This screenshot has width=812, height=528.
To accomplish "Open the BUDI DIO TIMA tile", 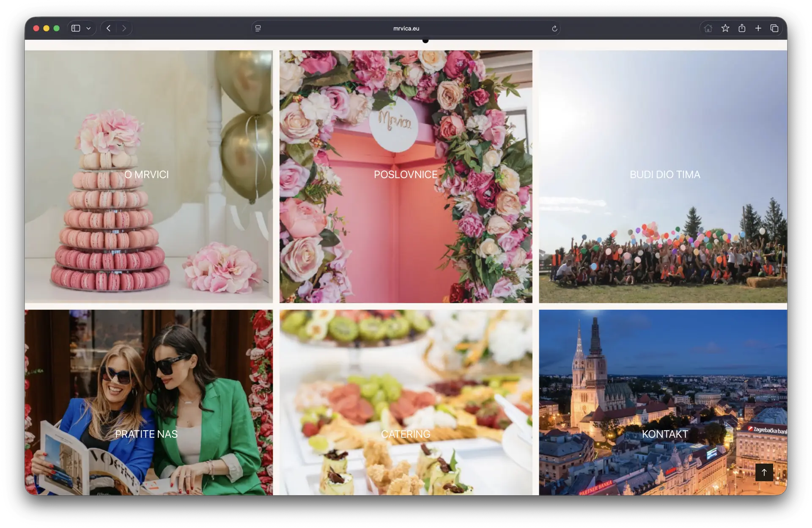I will coord(664,175).
